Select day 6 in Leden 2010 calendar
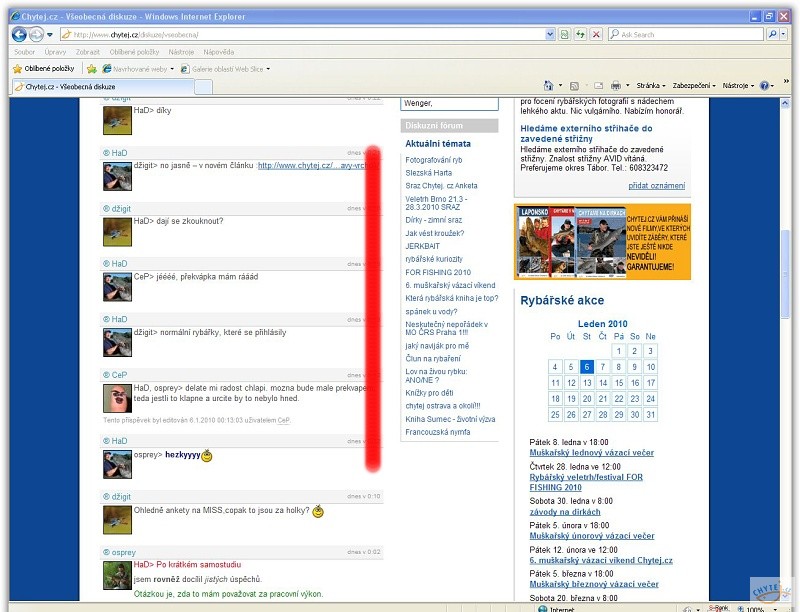Image resolution: width=800 pixels, height=612 pixels. tap(587, 367)
